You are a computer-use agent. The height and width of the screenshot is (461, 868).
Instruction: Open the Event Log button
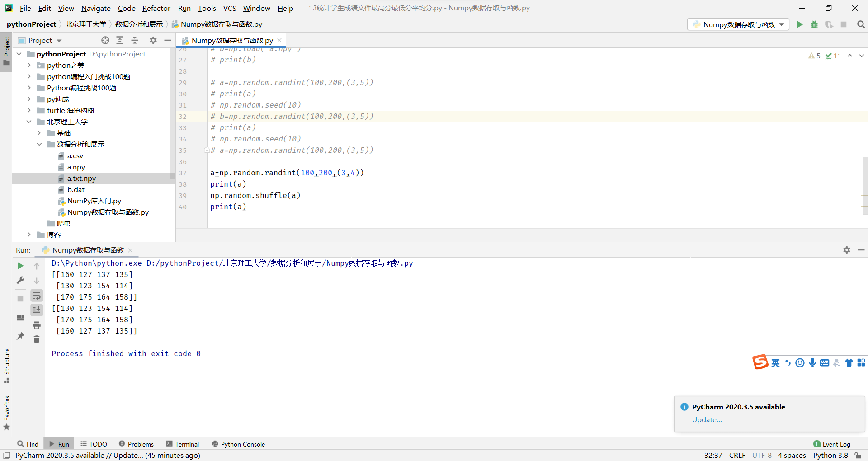tap(831, 444)
